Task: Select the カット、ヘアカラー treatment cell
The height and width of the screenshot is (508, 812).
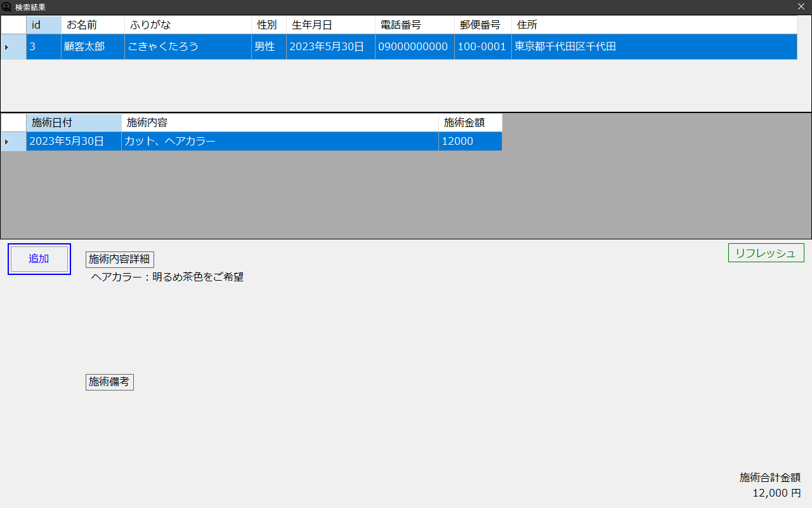Action: [x=279, y=142]
